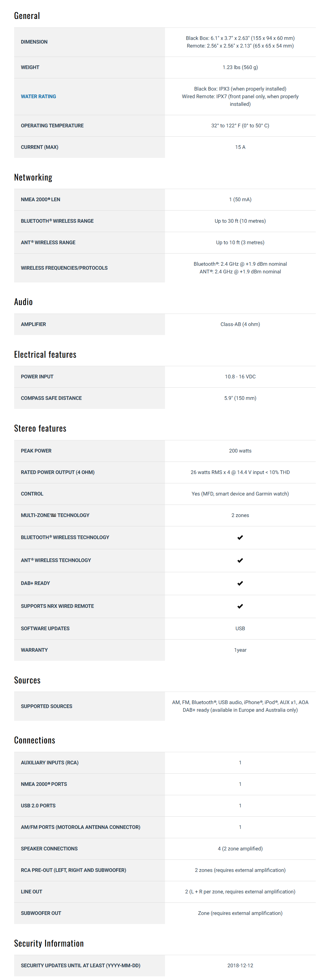Click the Peak Power value 200 watts
Viewport: 333px width, 980px height.
click(x=240, y=451)
